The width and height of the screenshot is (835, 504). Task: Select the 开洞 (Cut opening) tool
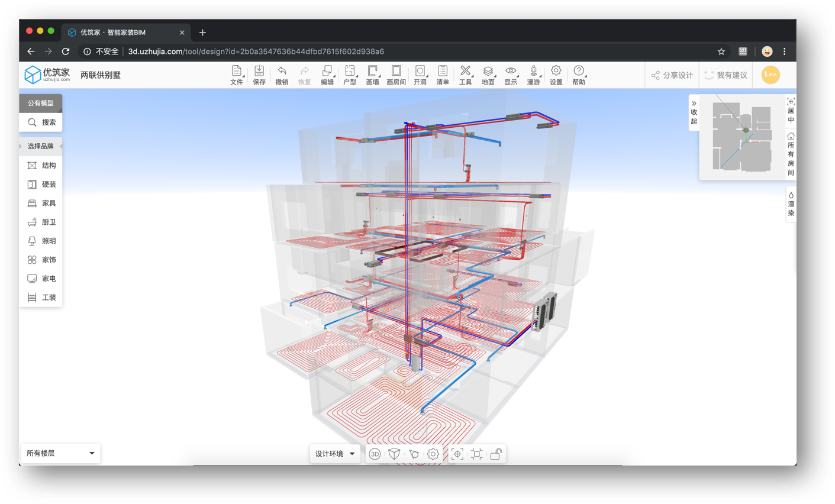420,75
